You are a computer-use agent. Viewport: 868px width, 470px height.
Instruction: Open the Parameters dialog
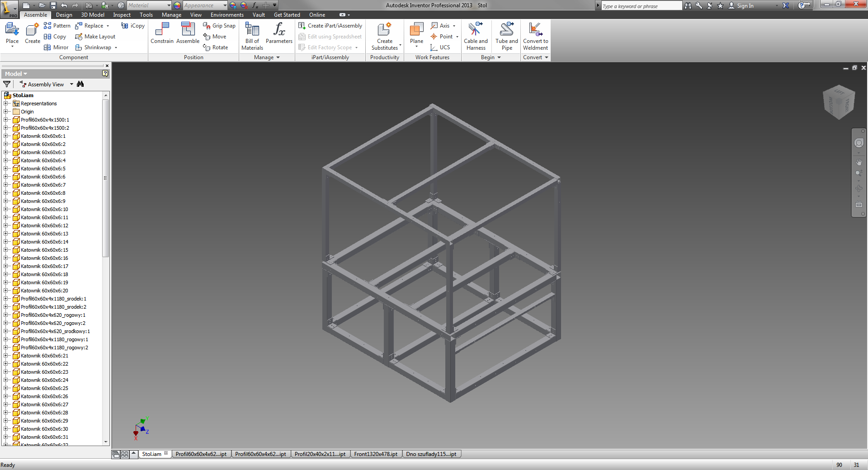tap(279, 34)
